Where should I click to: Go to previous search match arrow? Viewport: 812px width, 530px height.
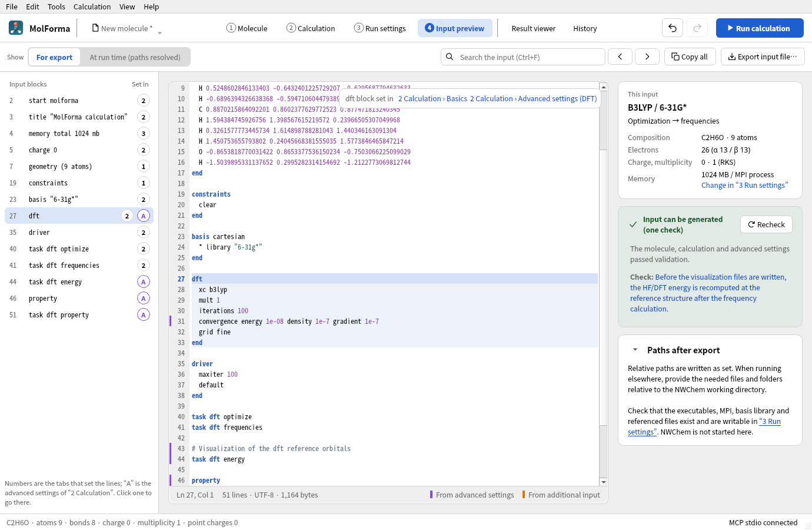(x=620, y=57)
